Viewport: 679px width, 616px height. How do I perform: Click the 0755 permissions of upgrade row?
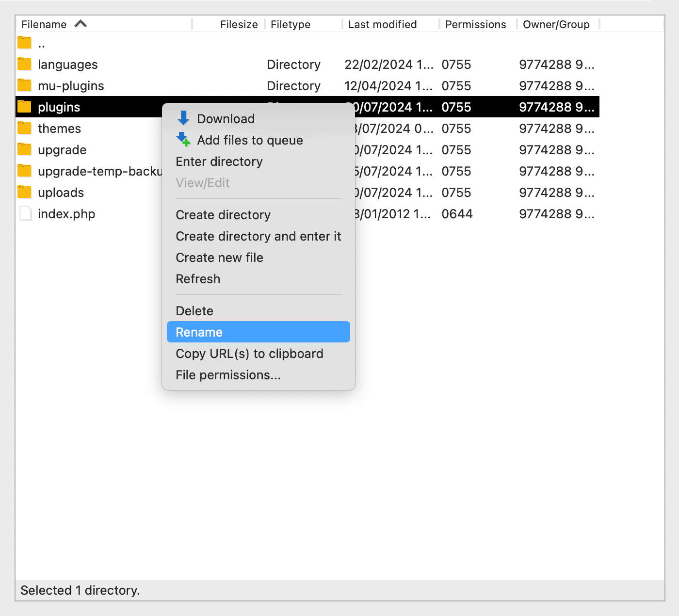click(456, 150)
